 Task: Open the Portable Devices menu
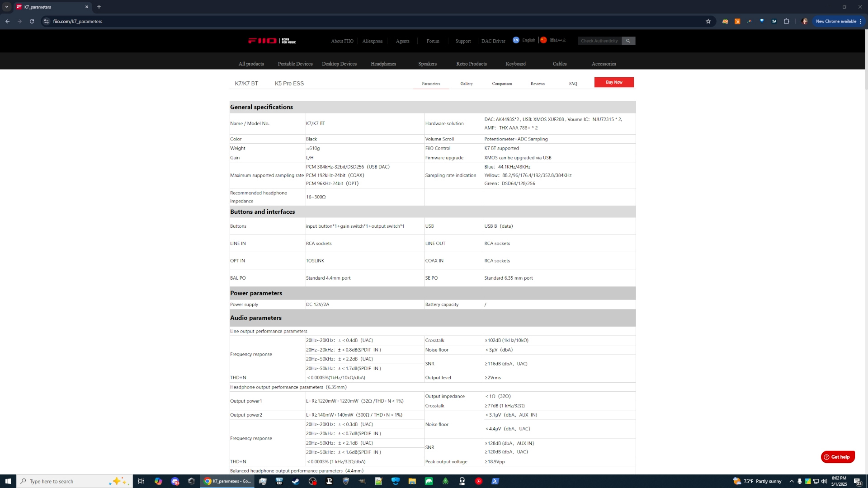295,64
